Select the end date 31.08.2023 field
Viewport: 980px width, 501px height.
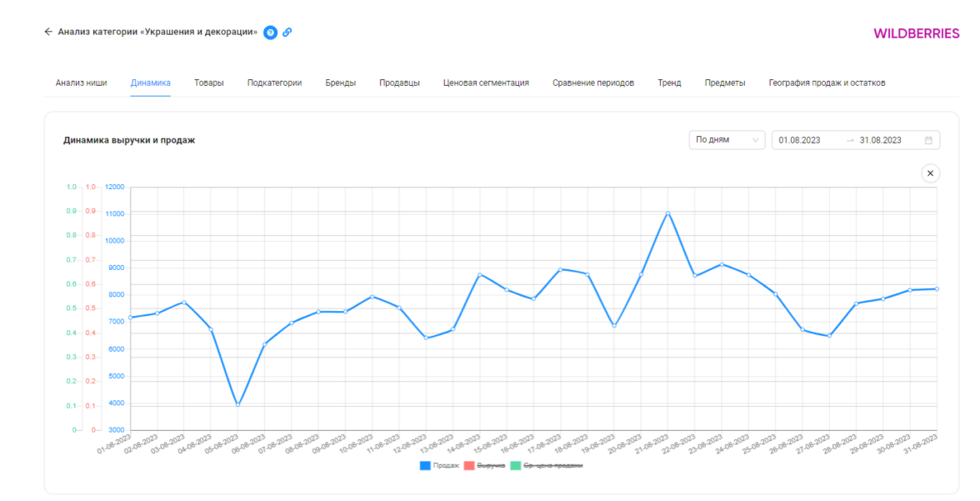pos(880,140)
